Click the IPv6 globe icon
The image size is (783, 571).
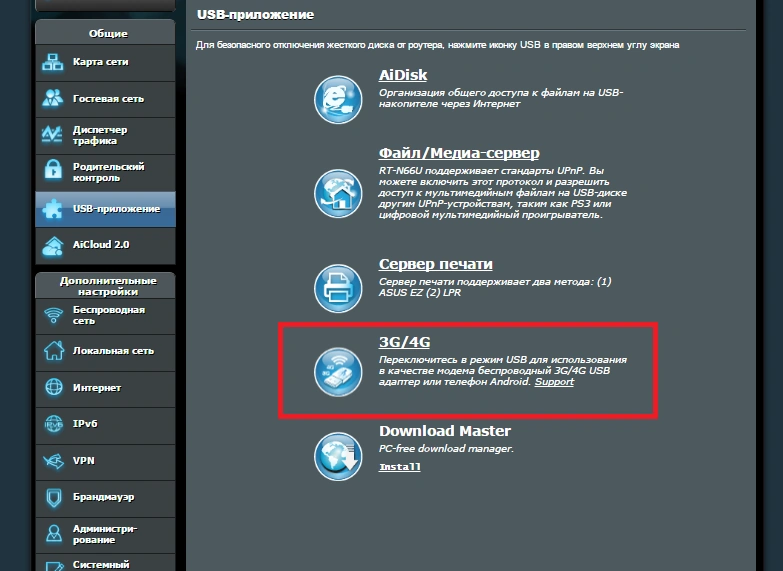[x=54, y=424]
